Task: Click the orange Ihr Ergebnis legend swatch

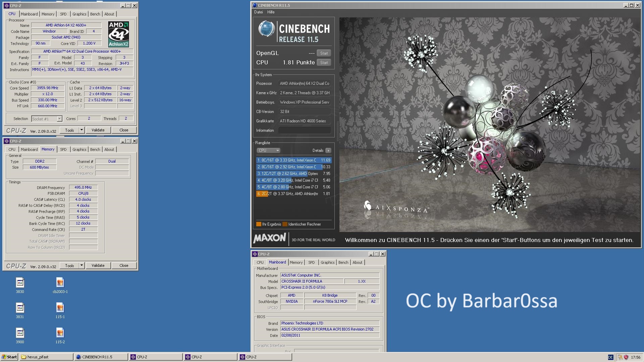Action: [x=259, y=225]
